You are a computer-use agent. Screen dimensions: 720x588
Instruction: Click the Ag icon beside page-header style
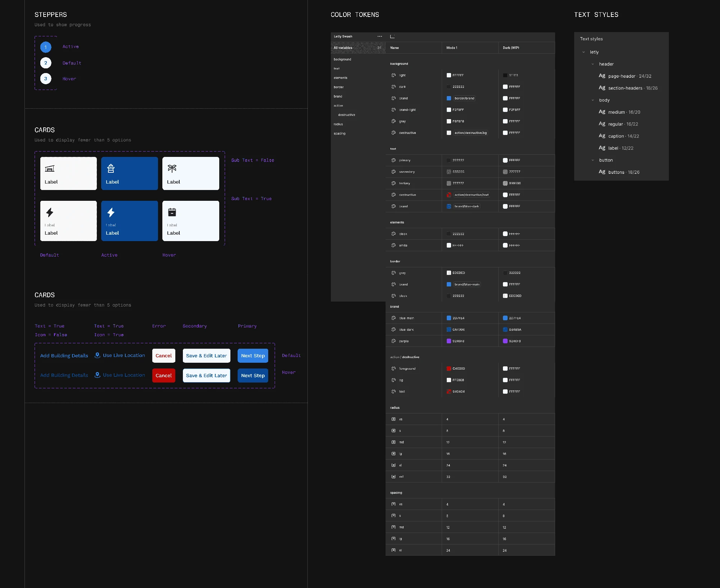click(x=602, y=76)
